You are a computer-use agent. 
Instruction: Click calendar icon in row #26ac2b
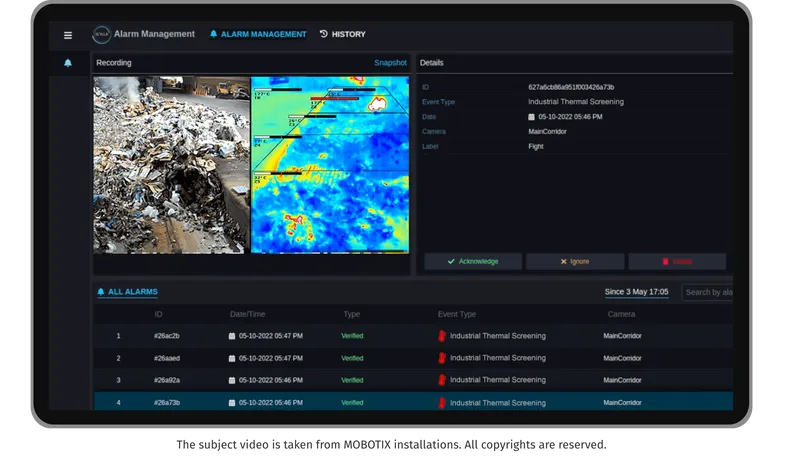[x=232, y=336]
